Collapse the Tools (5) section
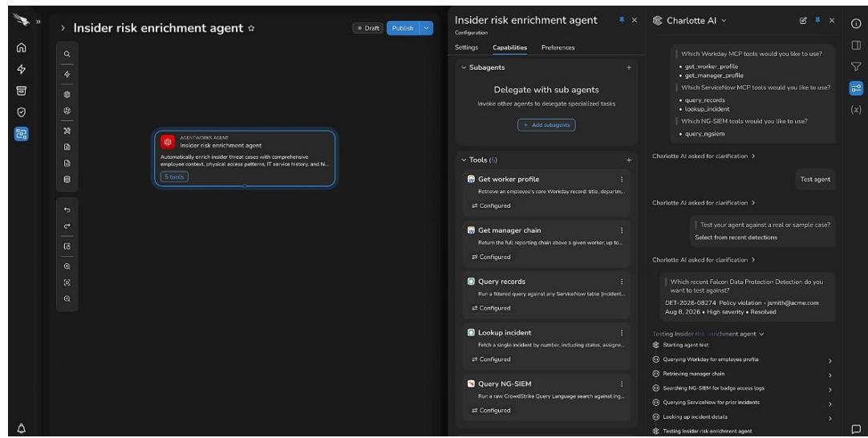Image resolution: width=868 pixels, height=438 pixels. click(x=464, y=160)
